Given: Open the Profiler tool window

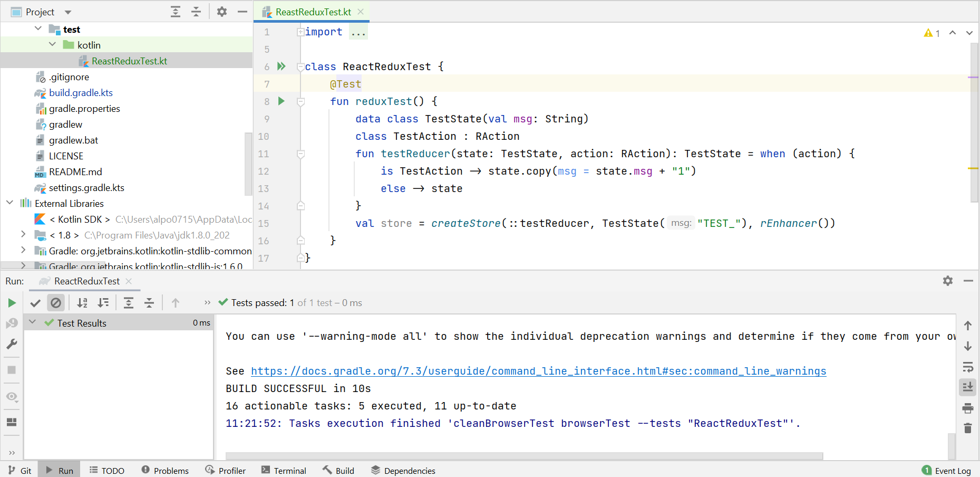Looking at the screenshot, I should [226, 470].
